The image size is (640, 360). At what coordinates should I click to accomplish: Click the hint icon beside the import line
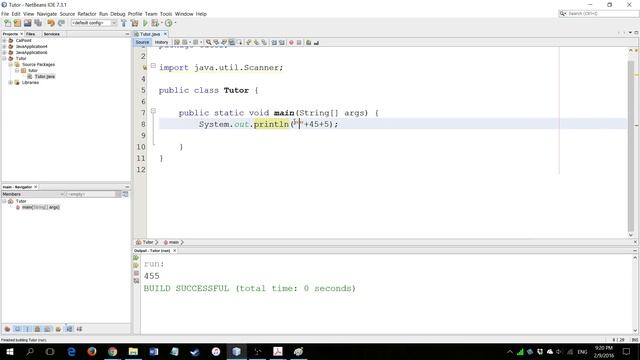(x=144, y=68)
